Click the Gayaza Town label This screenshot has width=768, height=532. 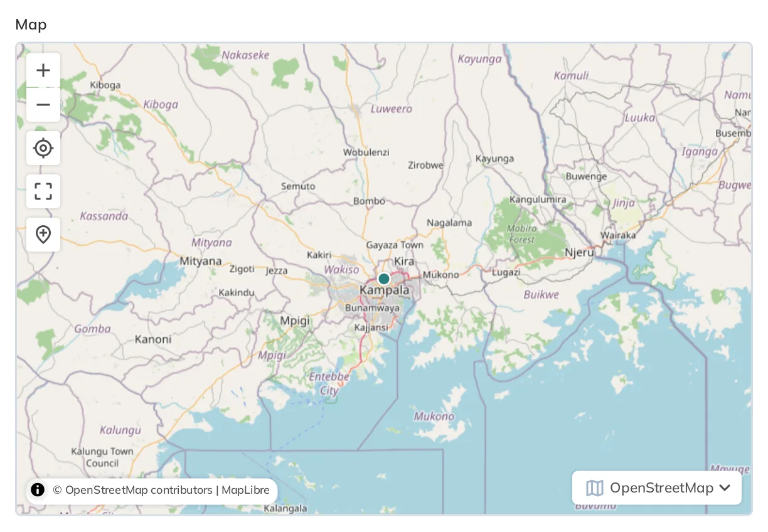pos(395,245)
